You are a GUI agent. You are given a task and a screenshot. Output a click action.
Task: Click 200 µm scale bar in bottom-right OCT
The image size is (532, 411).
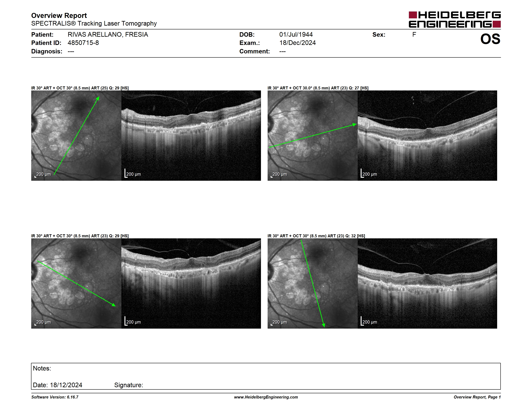[369, 321]
